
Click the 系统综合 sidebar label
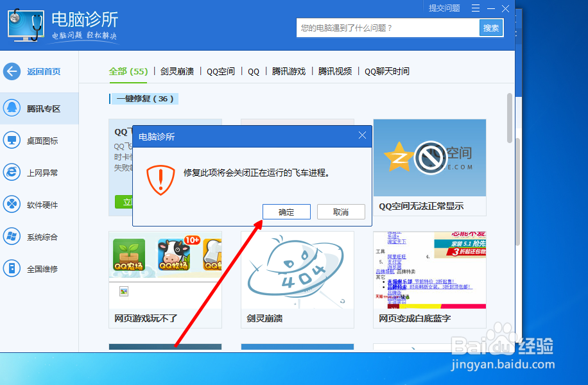point(42,237)
